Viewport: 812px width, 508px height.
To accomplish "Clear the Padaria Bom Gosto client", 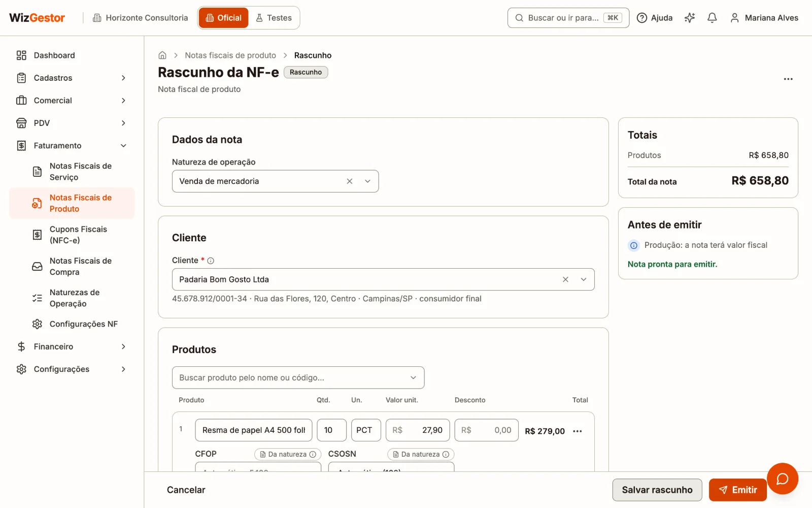I will [565, 279].
